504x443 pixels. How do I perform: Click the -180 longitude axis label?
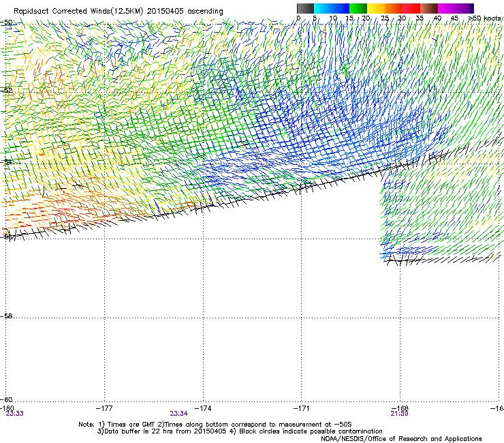[7, 408]
